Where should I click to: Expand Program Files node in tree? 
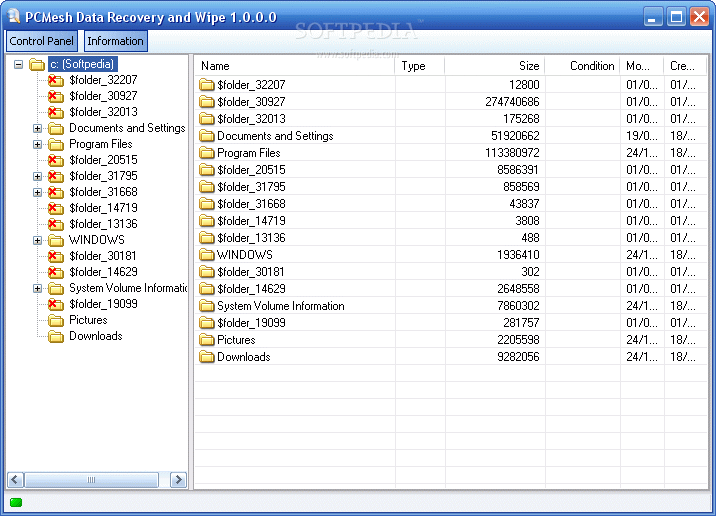coord(37,144)
